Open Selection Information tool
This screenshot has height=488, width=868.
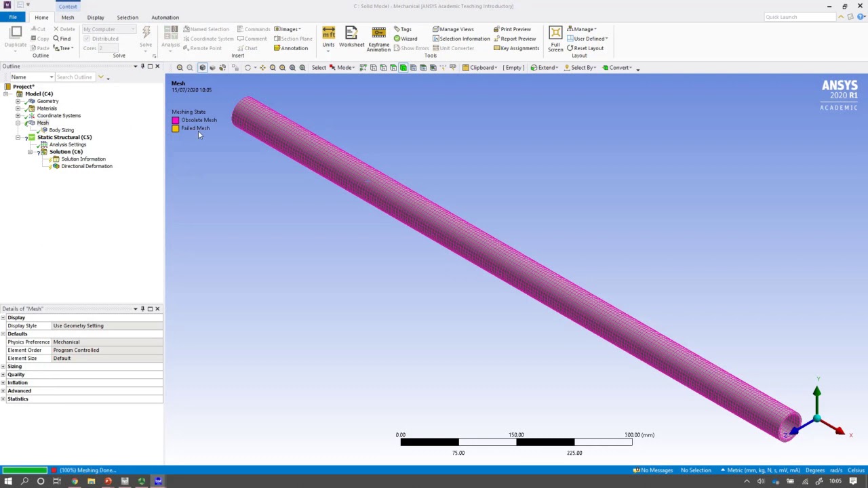point(461,39)
